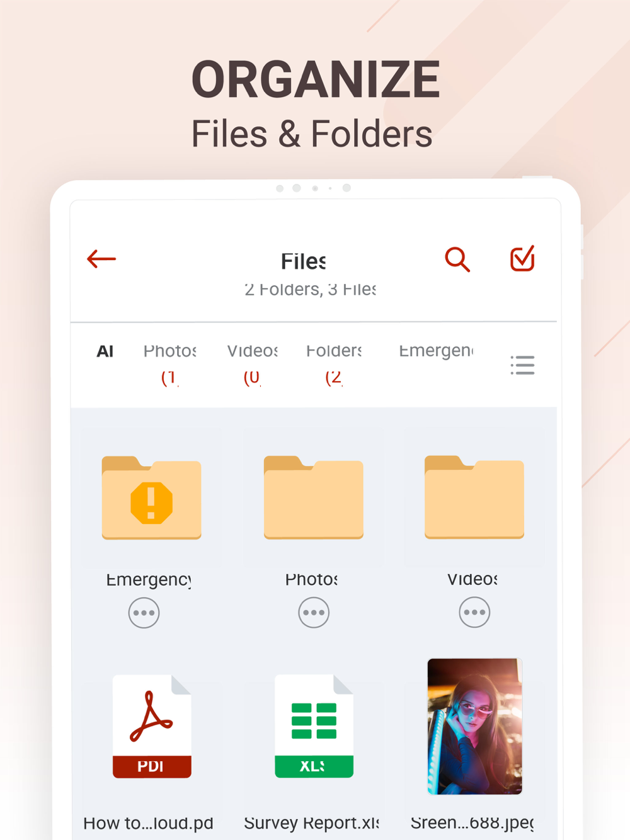The image size is (630, 840).
Task: Open the PDF file icon
Action: point(152,726)
